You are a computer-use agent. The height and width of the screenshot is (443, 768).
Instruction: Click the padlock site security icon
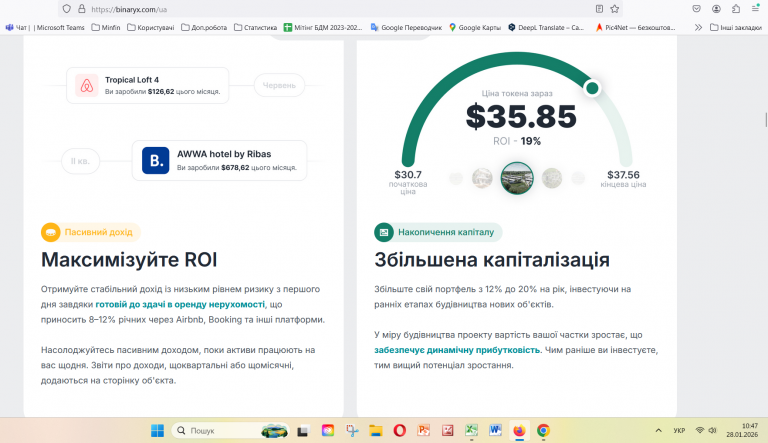point(82,9)
